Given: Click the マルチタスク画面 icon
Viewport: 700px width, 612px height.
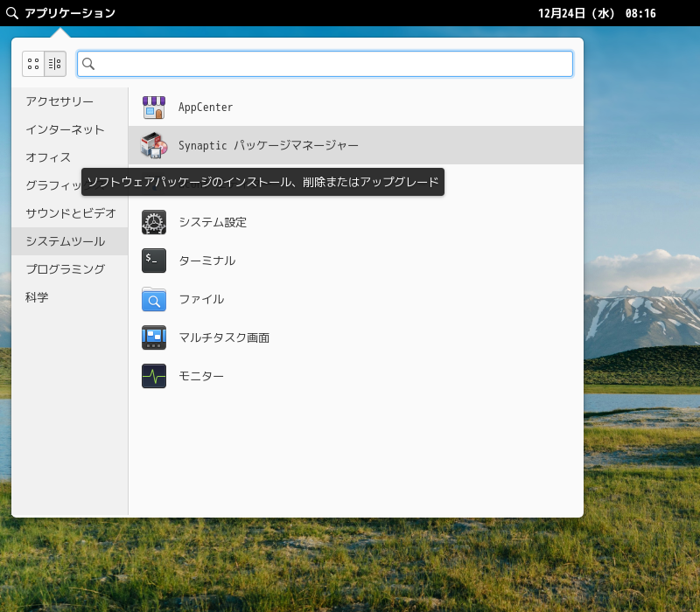Looking at the screenshot, I should [x=154, y=337].
